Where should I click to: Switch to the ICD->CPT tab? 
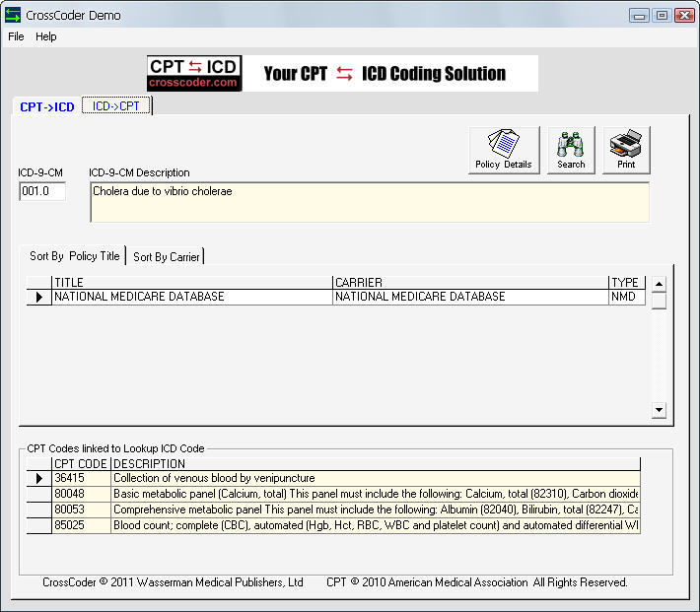point(116,105)
